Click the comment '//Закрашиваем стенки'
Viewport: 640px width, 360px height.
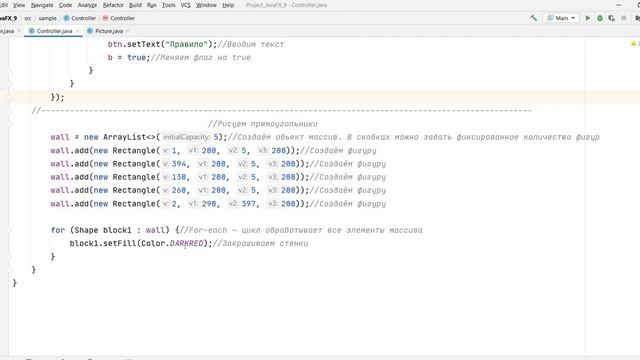click(x=261, y=243)
